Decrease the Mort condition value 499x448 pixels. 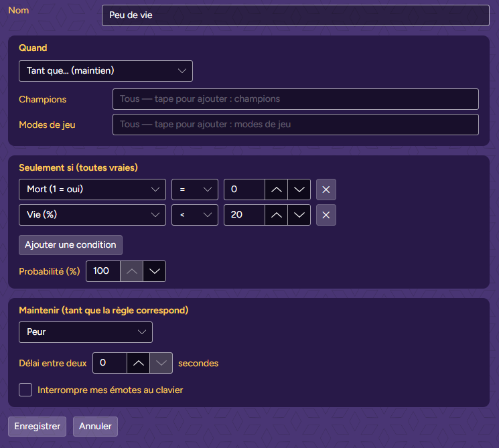click(299, 190)
